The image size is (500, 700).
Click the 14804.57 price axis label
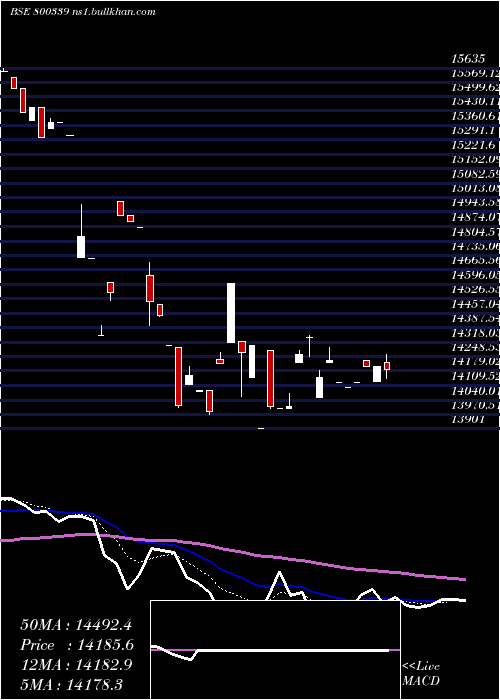tap(475, 232)
